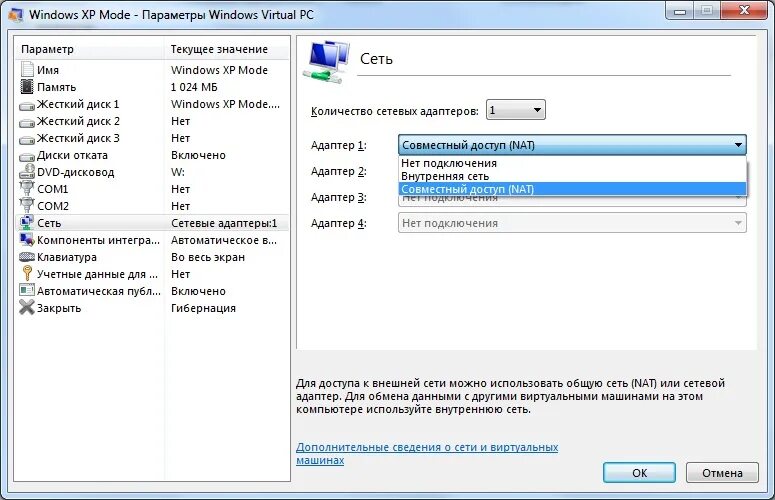Click the Windows XP Mode title bar icon
The image size is (775, 500).
[x=16, y=15]
